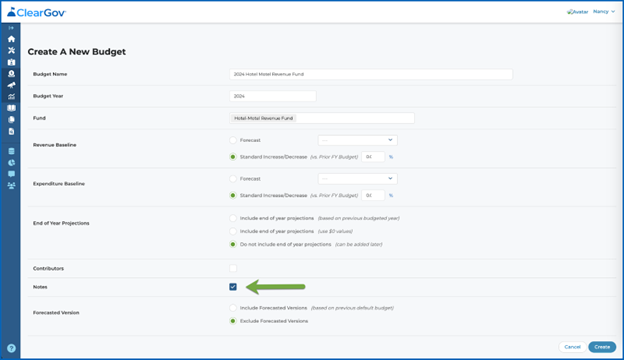The width and height of the screenshot is (624, 360).
Task: Select end of year projections using $0 values
Action: click(x=233, y=231)
